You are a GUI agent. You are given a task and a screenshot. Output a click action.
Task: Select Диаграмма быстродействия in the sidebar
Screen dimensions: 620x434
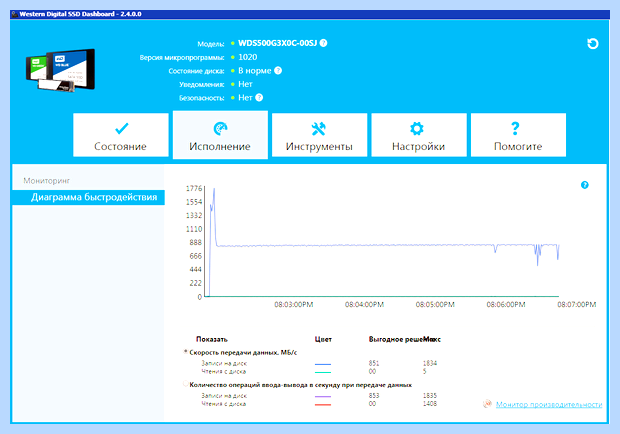[x=89, y=197]
